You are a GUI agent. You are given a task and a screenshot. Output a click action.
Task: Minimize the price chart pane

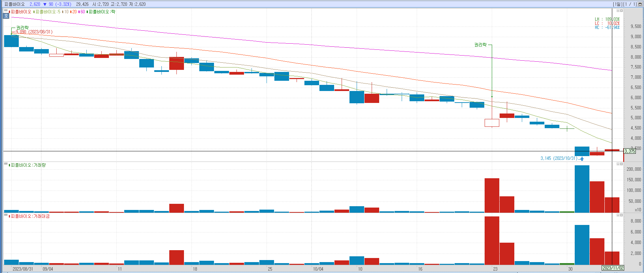point(618,11)
